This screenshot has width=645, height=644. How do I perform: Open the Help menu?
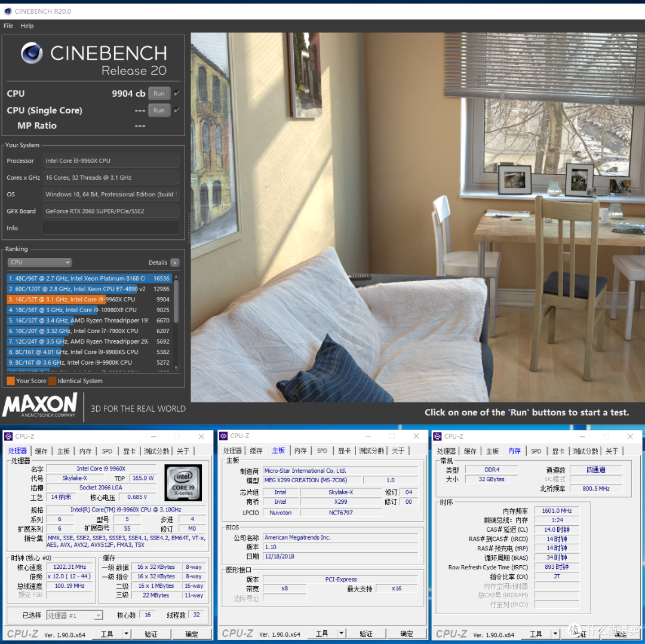(x=27, y=26)
